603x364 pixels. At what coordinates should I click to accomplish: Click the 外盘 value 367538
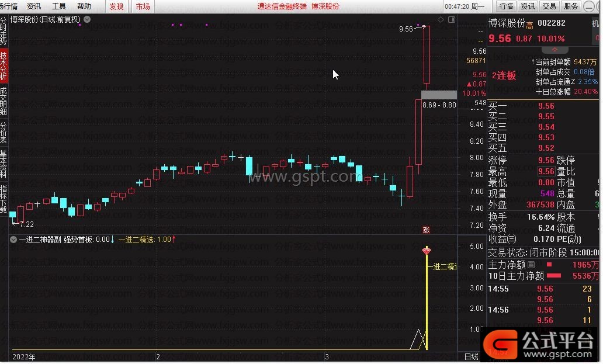click(x=540, y=204)
